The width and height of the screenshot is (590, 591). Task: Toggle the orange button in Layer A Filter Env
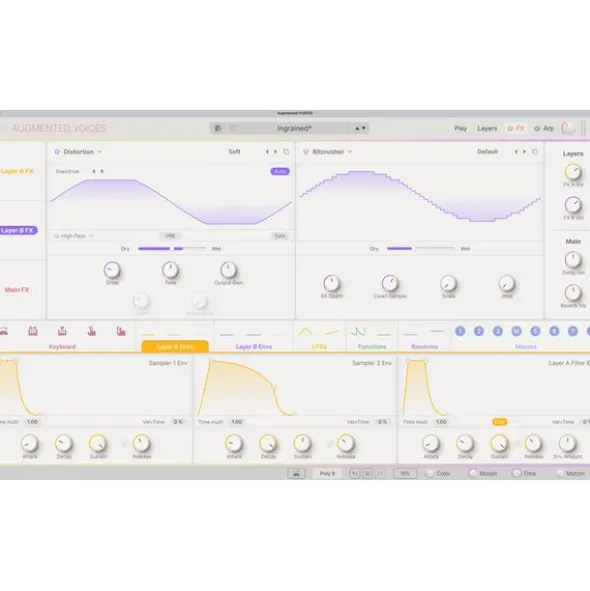point(500,422)
